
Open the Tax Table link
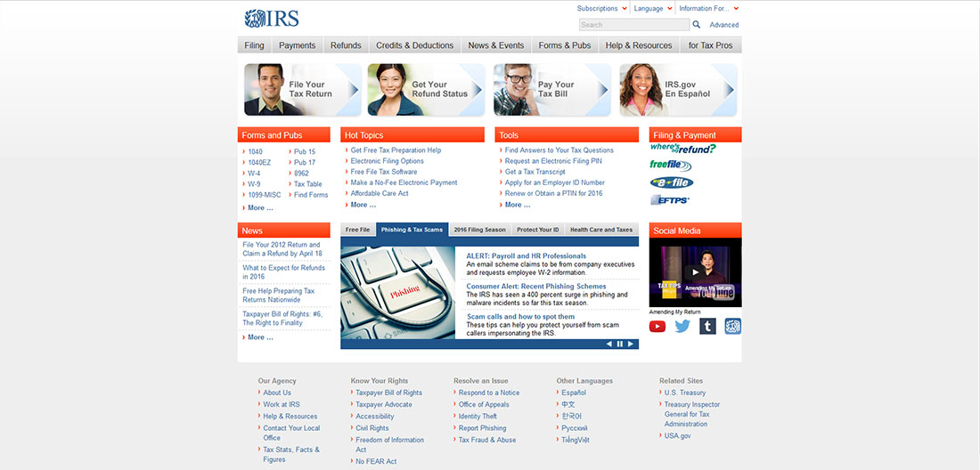tap(308, 184)
